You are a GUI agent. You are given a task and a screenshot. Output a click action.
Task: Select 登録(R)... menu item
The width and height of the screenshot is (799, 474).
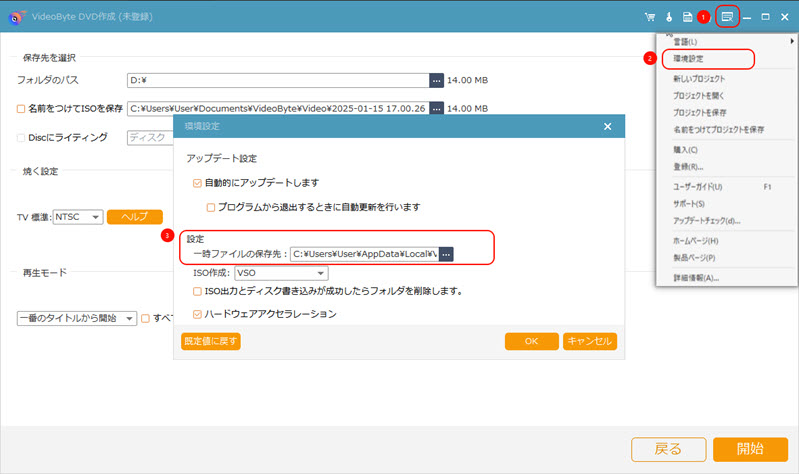(x=688, y=167)
